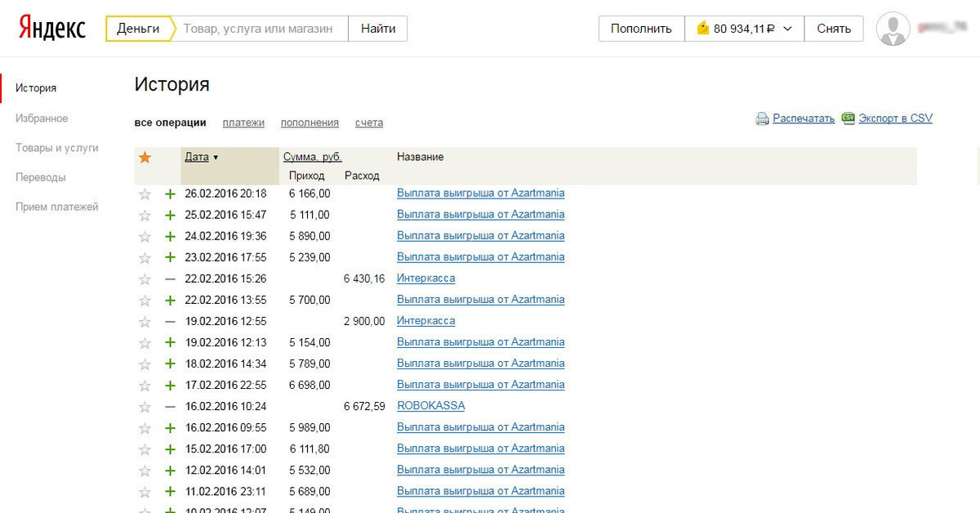Click the search field for товар or услуга
980x513 pixels.
click(x=258, y=29)
